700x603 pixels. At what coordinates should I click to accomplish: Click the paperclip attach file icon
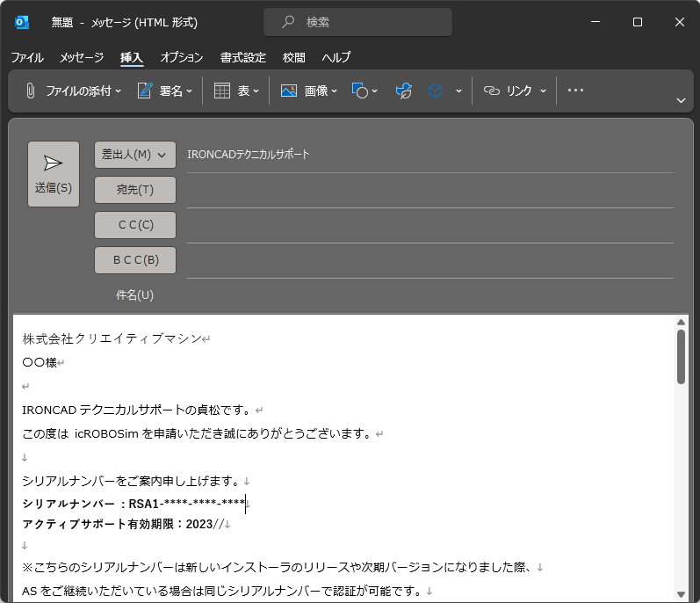coord(31,91)
